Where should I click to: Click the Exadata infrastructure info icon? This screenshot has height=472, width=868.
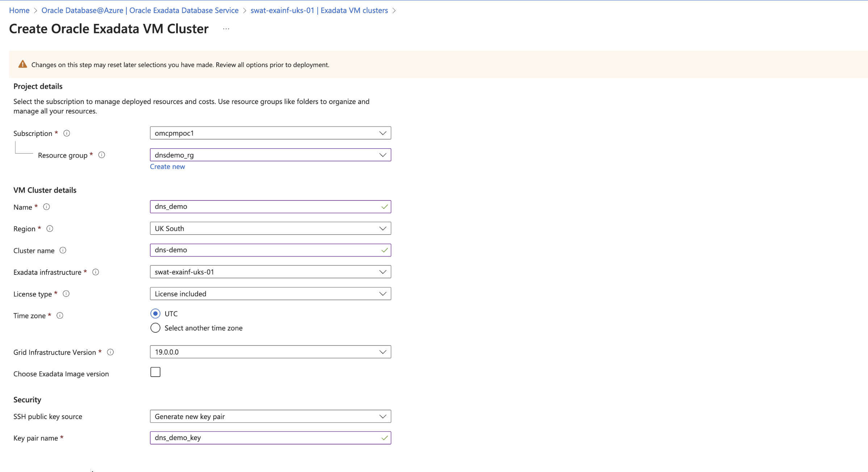click(x=96, y=272)
